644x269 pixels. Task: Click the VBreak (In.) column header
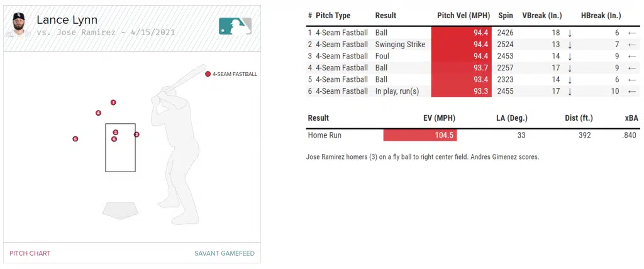(x=542, y=16)
